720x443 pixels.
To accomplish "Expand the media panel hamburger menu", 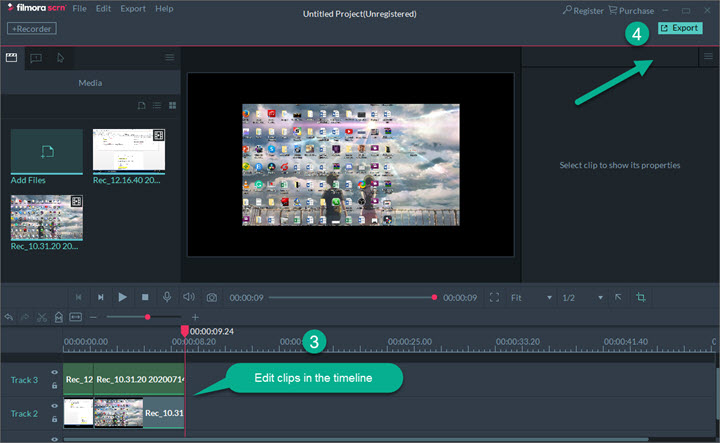I will (x=169, y=58).
